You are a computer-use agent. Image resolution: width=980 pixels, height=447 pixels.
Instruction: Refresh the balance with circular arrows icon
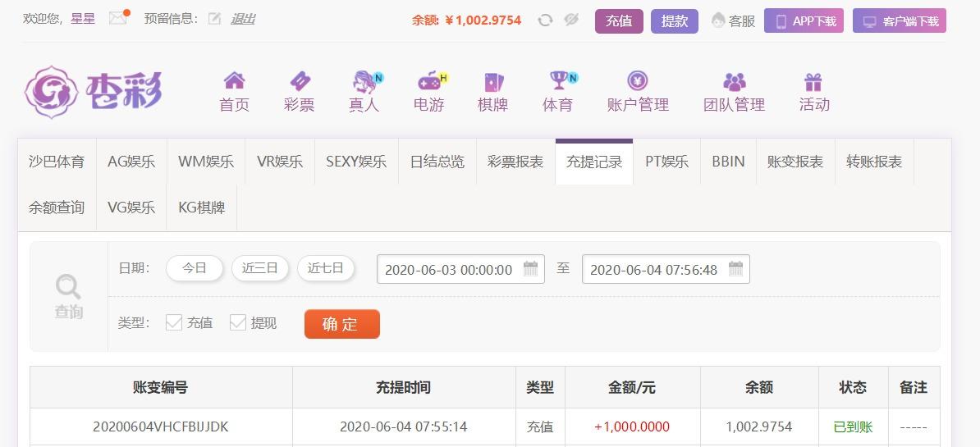[545, 20]
